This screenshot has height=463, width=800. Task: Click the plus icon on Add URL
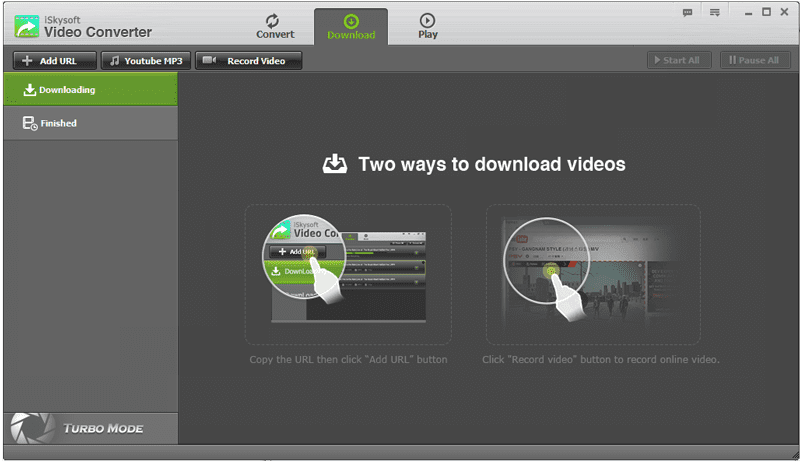27,61
